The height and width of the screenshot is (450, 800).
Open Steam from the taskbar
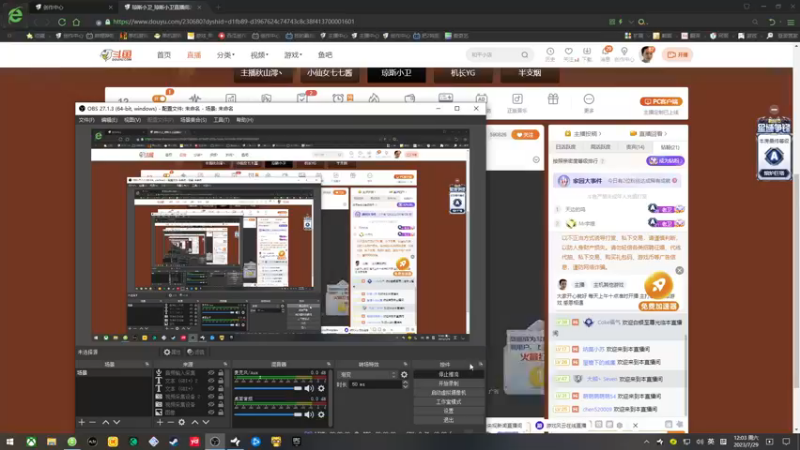point(174,441)
